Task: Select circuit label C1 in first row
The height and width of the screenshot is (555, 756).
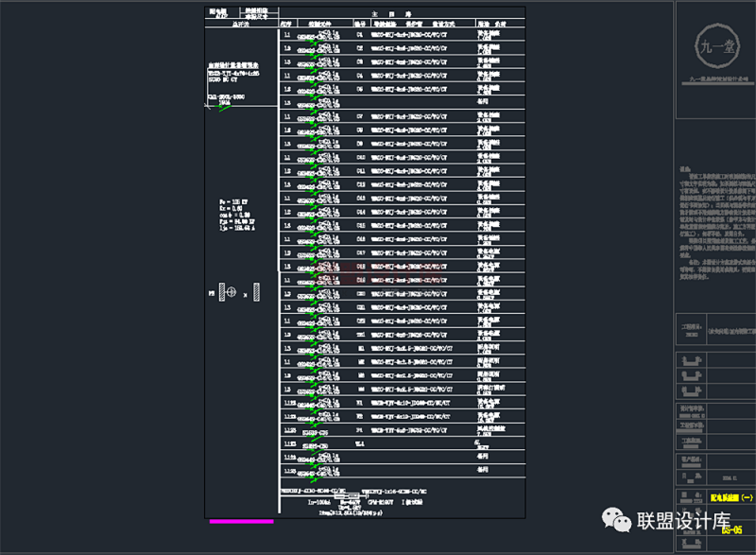Action: coord(359,33)
